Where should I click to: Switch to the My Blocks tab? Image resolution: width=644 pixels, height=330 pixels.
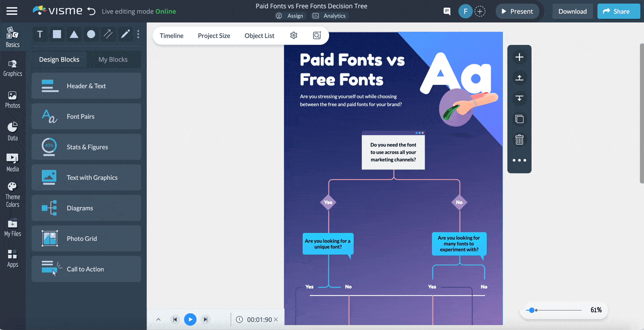(x=113, y=60)
